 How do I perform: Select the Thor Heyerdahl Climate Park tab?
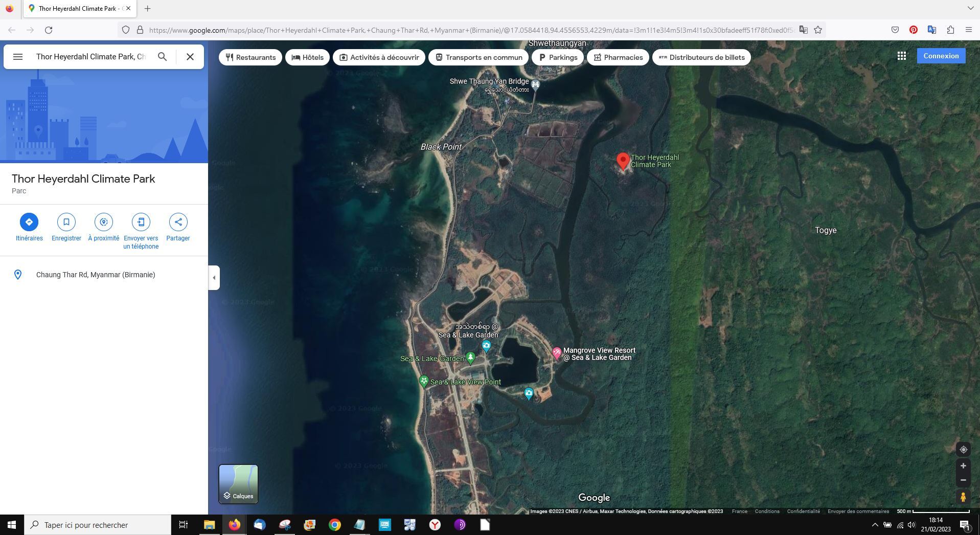tap(79, 9)
